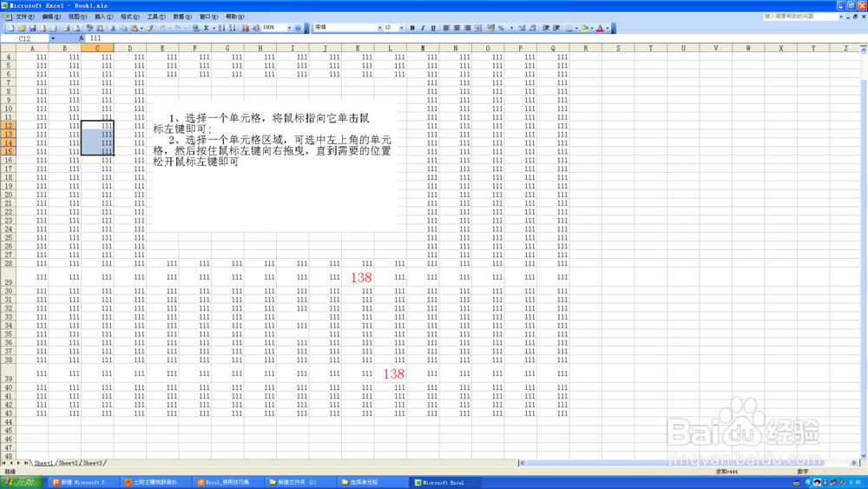Expand the AutoSum functions dropdown arrow
The image size is (868, 489).
[x=214, y=28]
